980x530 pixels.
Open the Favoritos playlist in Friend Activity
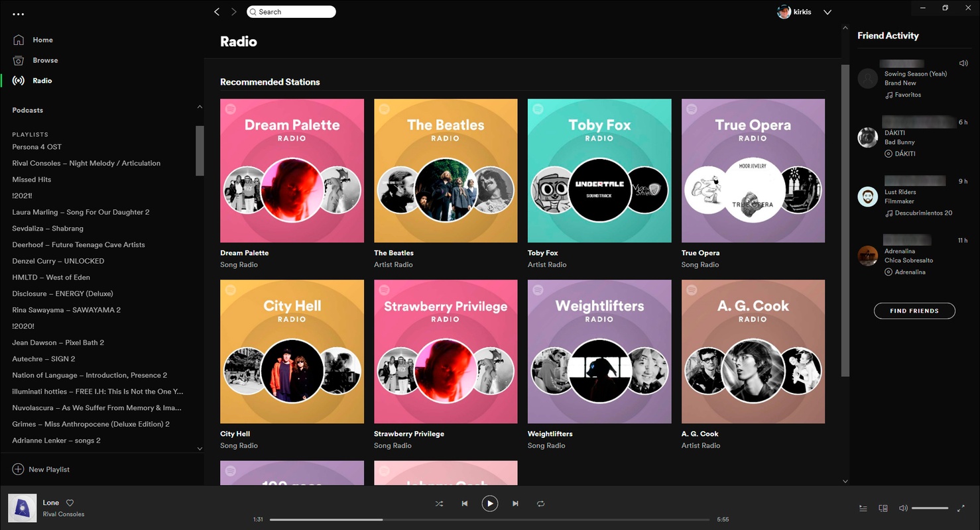908,95
